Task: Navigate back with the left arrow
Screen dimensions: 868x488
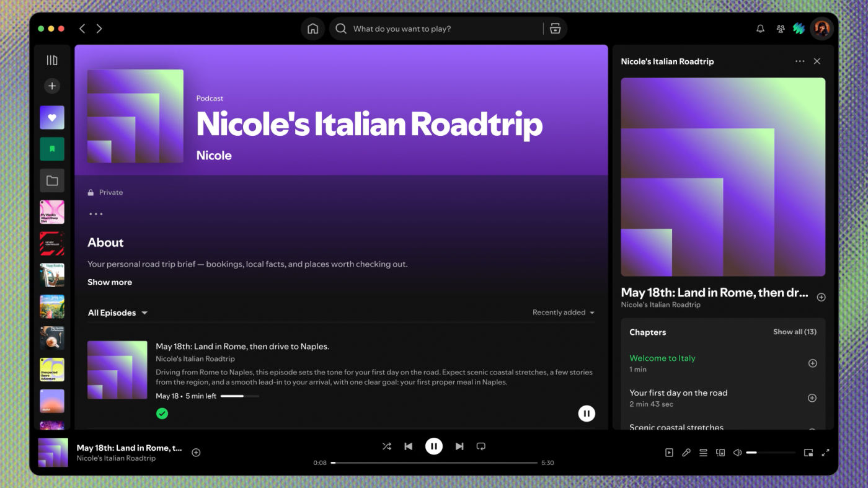Action: pyautogui.click(x=82, y=29)
